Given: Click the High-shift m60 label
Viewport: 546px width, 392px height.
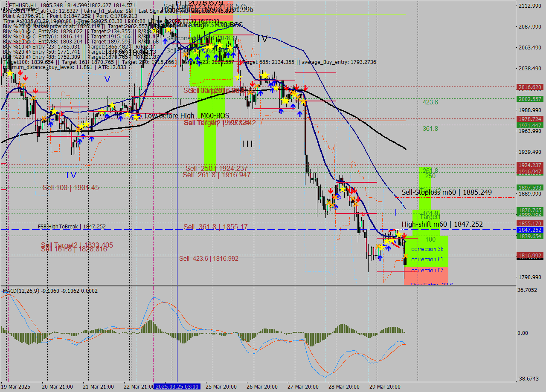Looking at the screenshot, I should click(442, 224).
